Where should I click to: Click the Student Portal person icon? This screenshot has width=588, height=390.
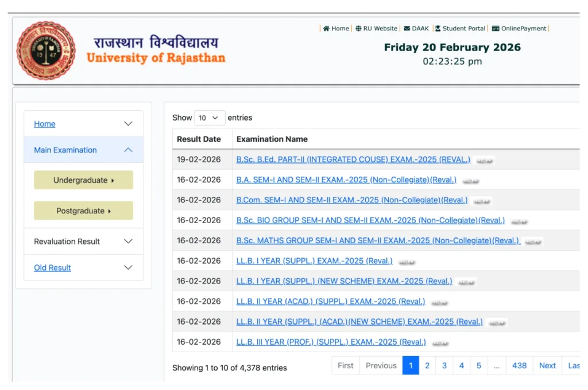pyautogui.click(x=436, y=28)
